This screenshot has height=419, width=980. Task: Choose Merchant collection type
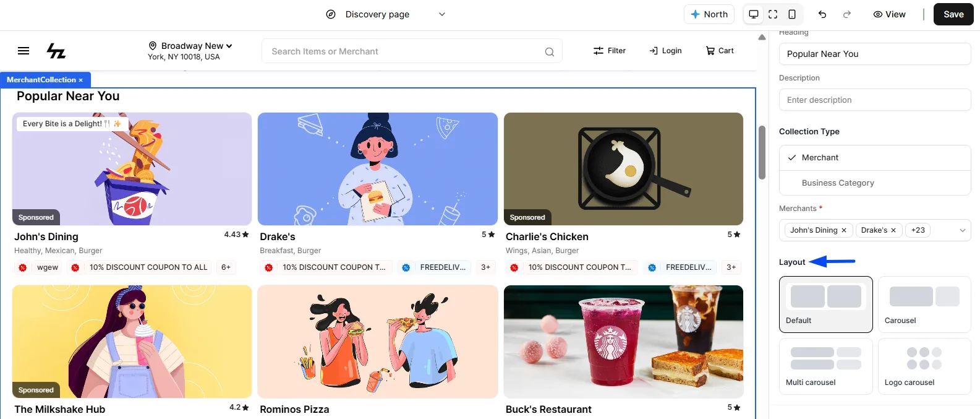point(875,158)
